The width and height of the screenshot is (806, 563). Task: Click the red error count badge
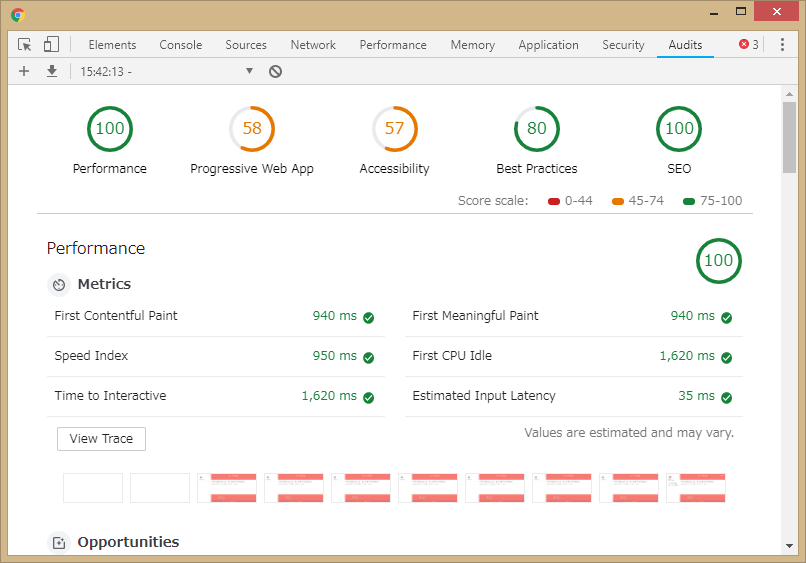coord(748,45)
